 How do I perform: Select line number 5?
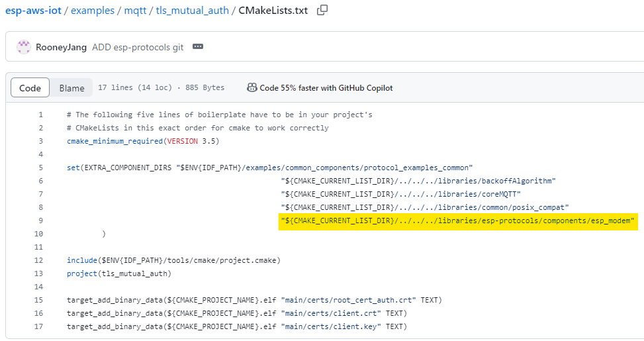(x=40, y=168)
